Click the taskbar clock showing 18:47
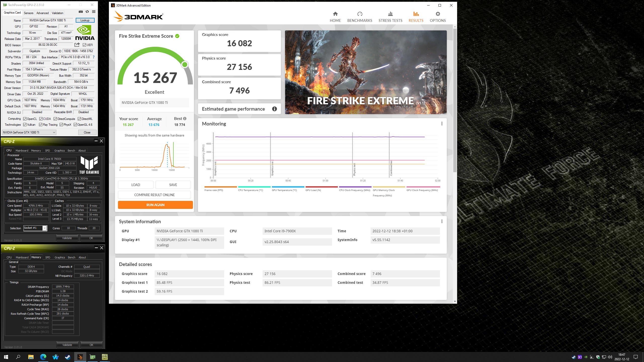The height and width of the screenshot is (362, 644). pos(622,357)
